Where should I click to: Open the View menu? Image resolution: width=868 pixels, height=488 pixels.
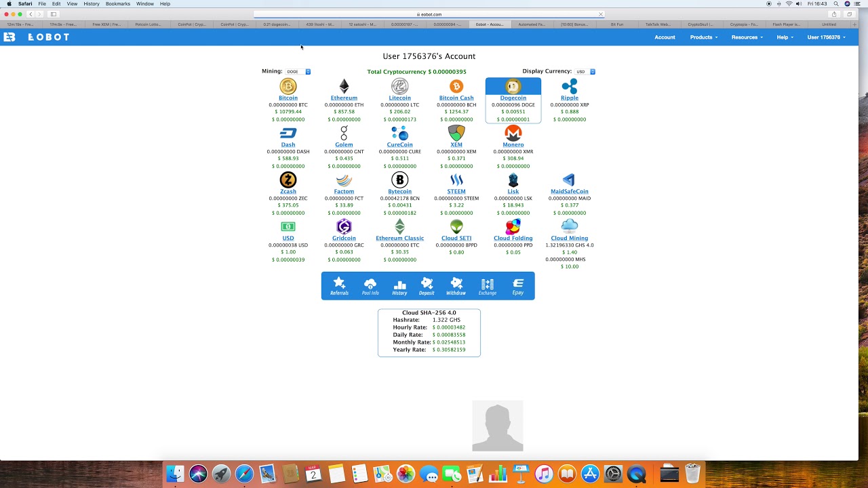[72, 4]
